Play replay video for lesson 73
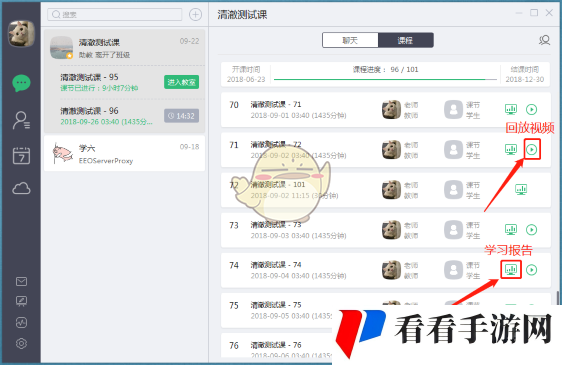This screenshot has height=365, width=562. pyautogui.click(x=532, y=229)
